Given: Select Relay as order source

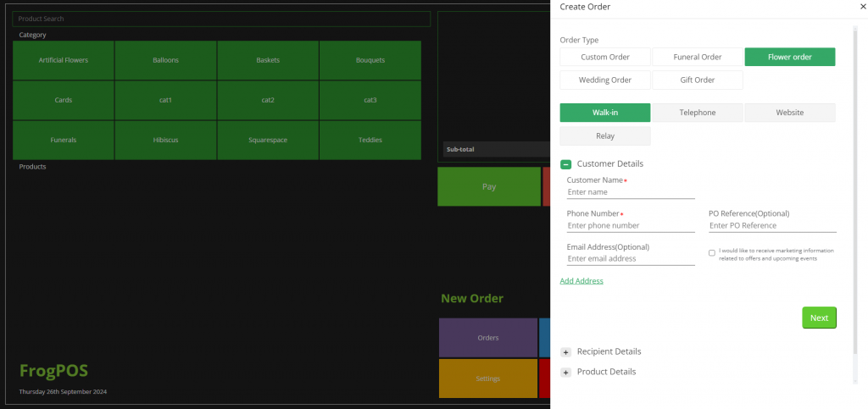Looking at the screenshot, I should [x=605, y=135].
